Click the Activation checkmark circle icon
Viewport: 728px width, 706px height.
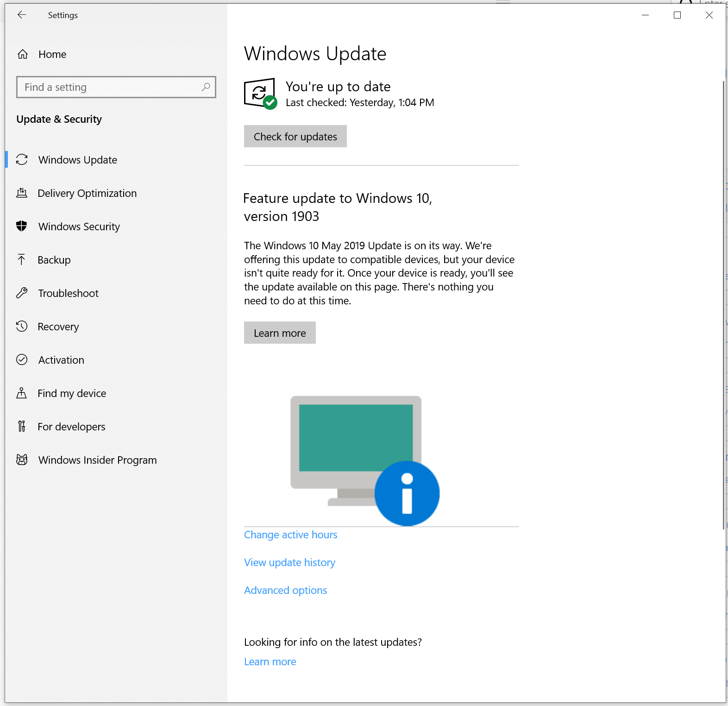tap(22, 360)
